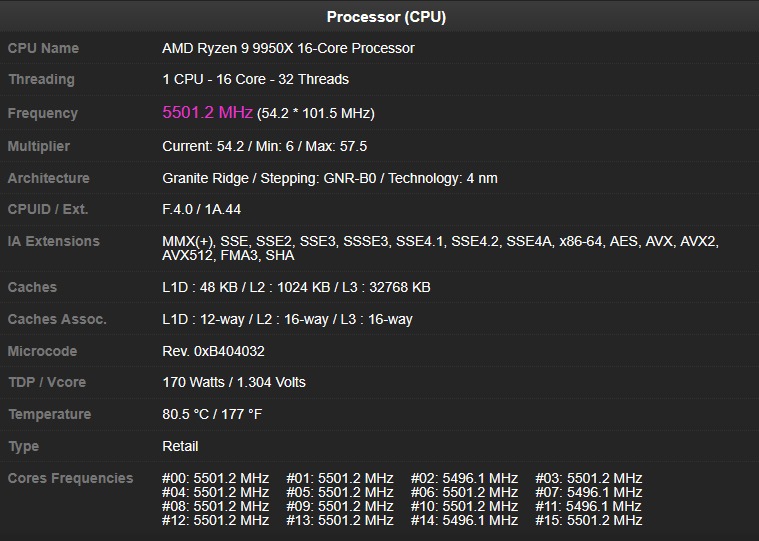Click core #03 frequency entry
The height and width of the screenshot is (541, 759).
click(589, 478)
